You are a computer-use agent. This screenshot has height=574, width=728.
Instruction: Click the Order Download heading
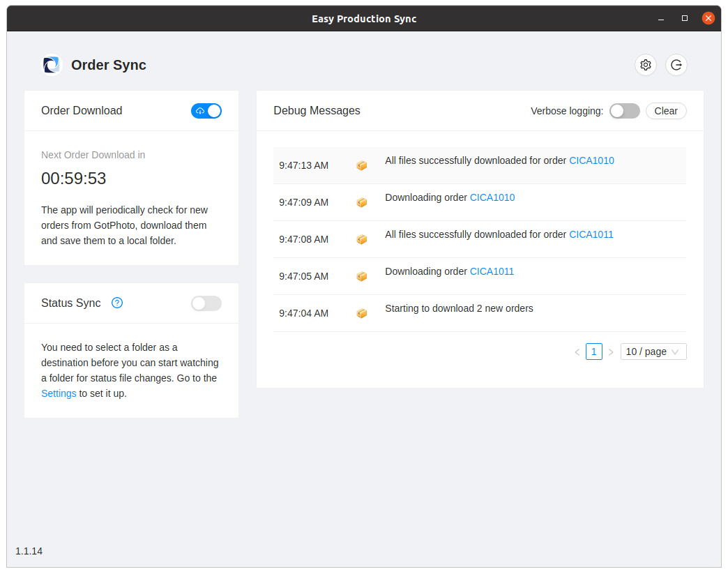tap(82, 110)
